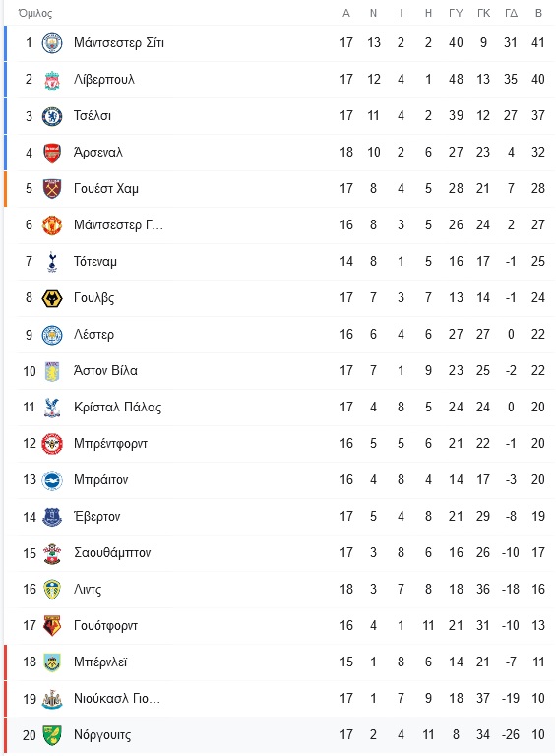The image size is (556, 756).
Task: Click the Watford crest in row 17
Action: pos(52,626)
